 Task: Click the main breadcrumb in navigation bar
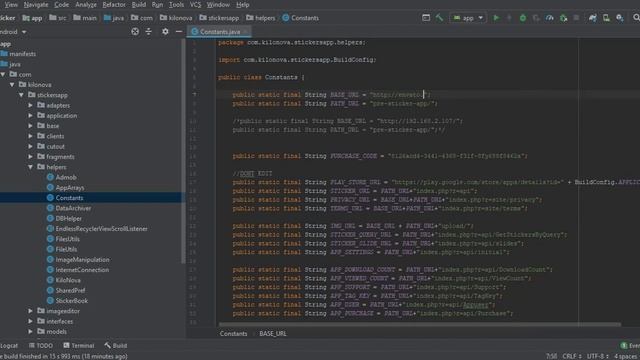85,18
